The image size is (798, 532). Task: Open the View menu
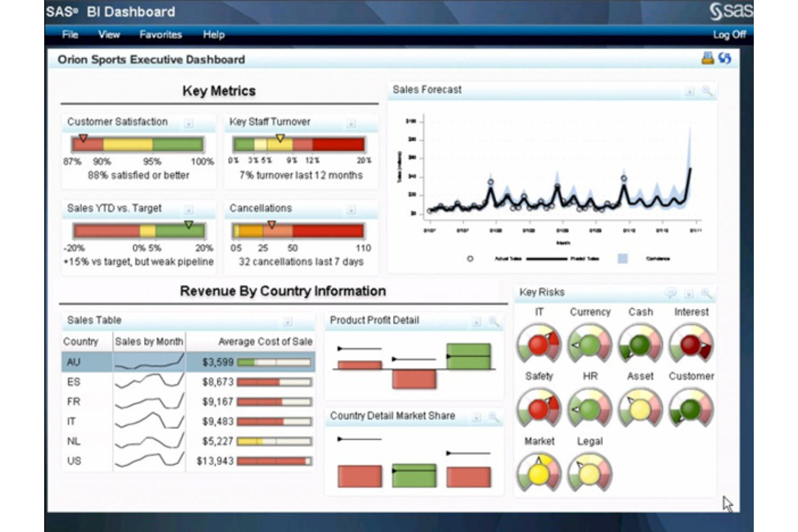(x=109, y=34)
